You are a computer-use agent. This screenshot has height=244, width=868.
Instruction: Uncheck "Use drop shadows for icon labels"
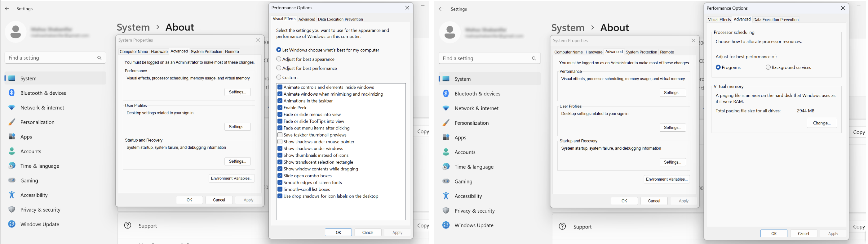(280, 196)
